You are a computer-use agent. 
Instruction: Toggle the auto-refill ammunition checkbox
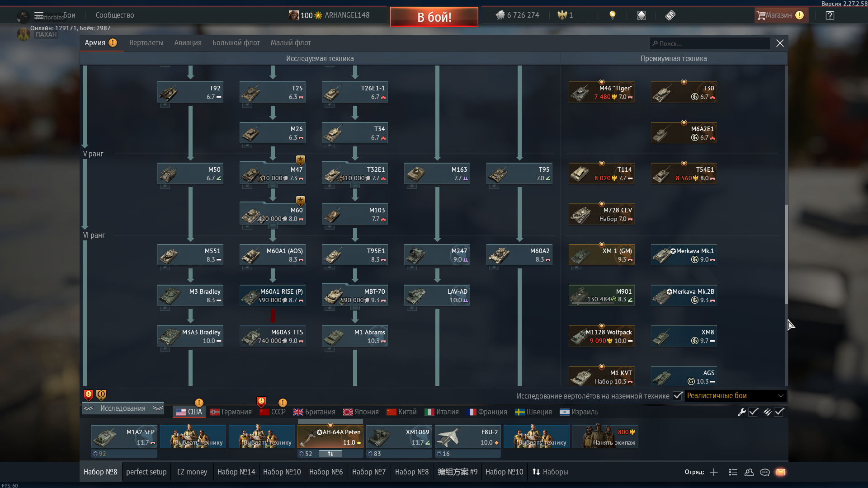coord(779,412)
